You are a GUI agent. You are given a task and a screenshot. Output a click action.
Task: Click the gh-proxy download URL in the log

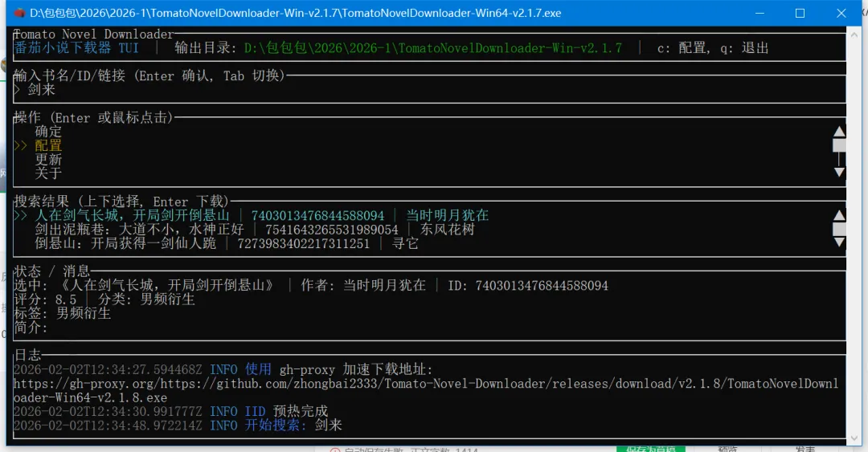[426, 391]
